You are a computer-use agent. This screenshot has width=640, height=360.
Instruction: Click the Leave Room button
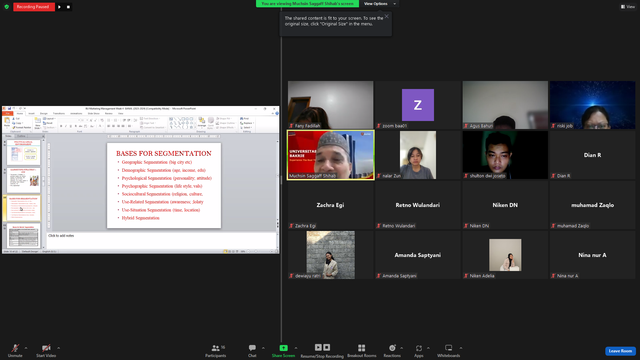click(x=620, y=351)
